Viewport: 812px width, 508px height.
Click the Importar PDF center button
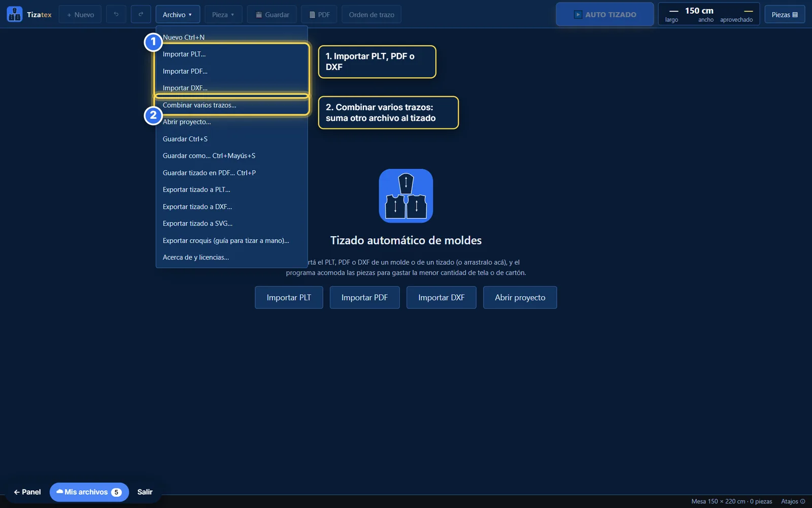(x=364, y=297)
